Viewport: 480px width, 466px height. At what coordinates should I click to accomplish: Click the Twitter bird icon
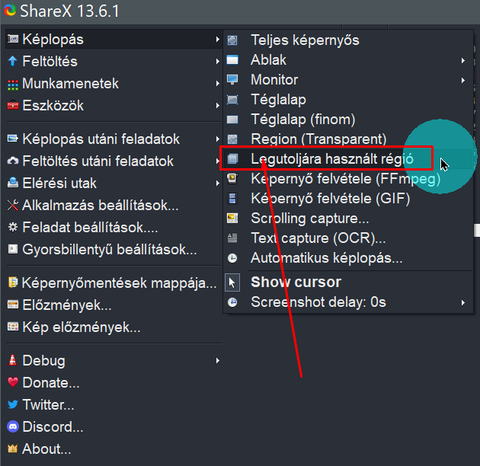pyautogui.click(x=13, y=405)
